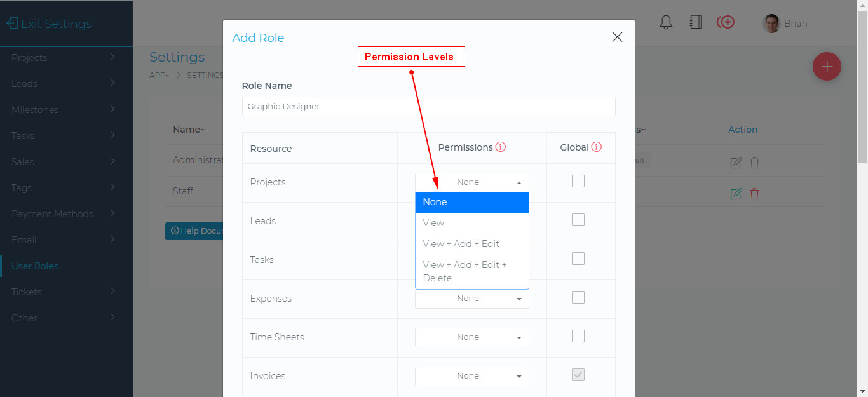
Task: Edit the Staff role using green pencil icon
Action: pos(735,194)
